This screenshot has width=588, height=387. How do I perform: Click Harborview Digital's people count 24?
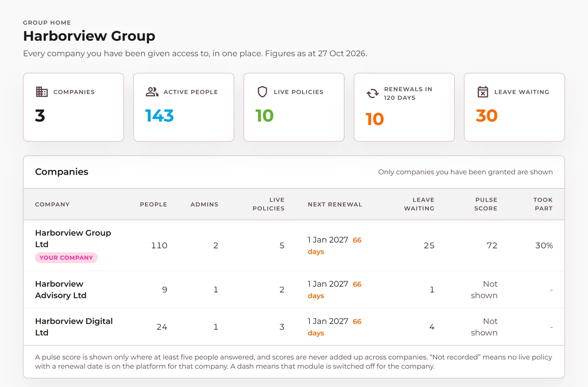click(162, 327)
